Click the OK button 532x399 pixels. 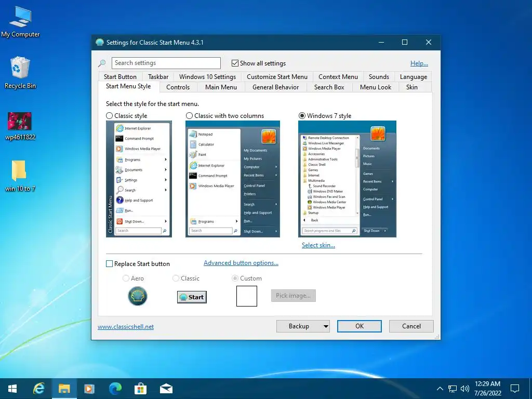tap(360, 326)
